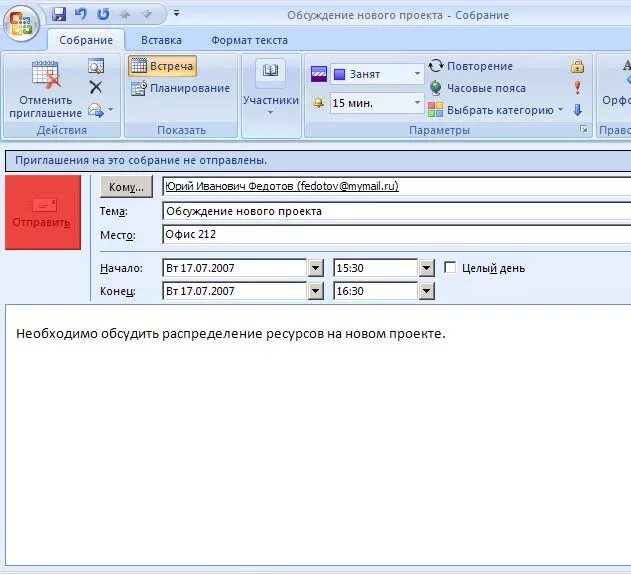Click the next item down arrow
The width and height of the screenshot is (631, 574).
pyautogui.click(x=147, y=14)
